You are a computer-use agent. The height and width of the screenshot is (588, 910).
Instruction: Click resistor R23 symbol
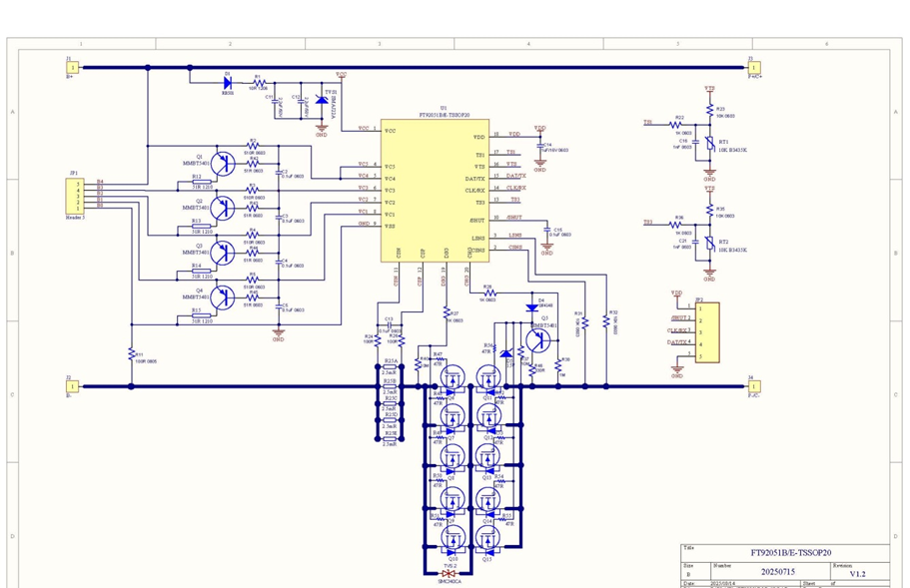[x=709, y=110]
